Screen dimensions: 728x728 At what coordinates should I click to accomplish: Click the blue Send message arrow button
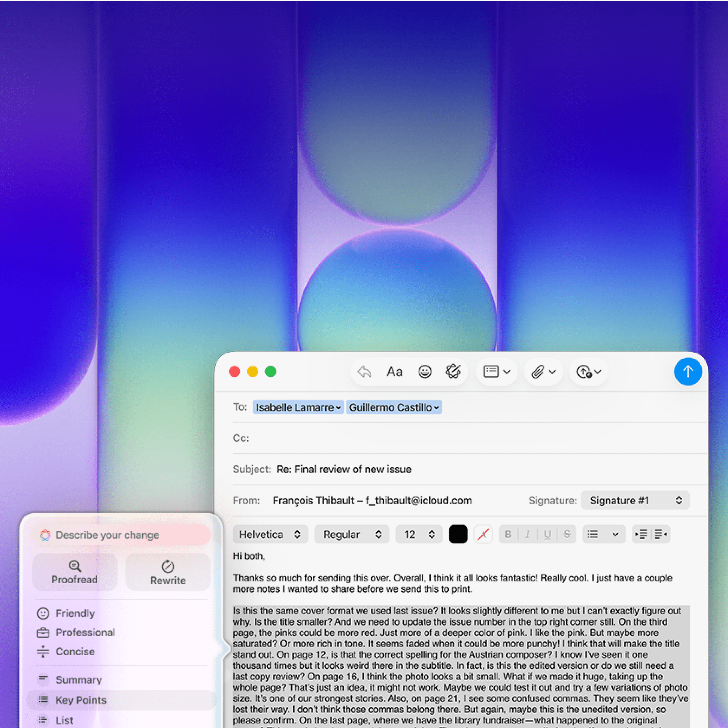687,372
